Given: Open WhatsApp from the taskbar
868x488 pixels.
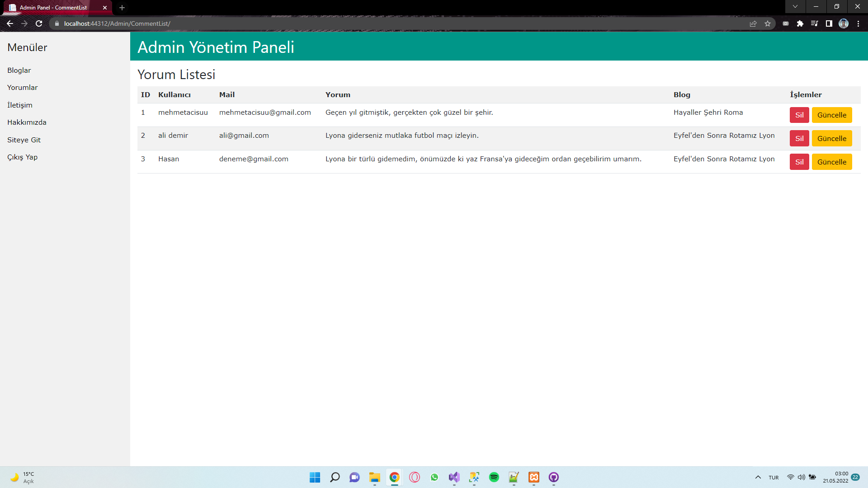Looking at the screenshot, I should (x=434, y=477).
